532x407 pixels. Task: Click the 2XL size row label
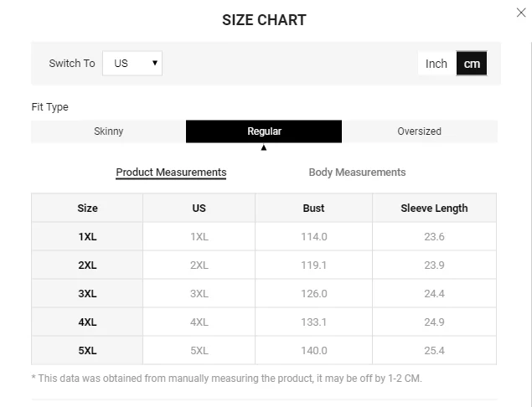pos(87,265)
